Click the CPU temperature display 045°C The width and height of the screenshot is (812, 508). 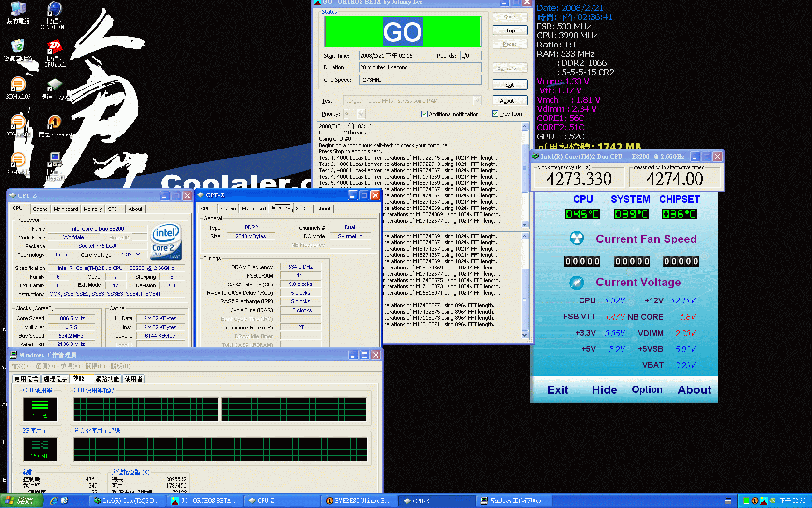(583, 214)
